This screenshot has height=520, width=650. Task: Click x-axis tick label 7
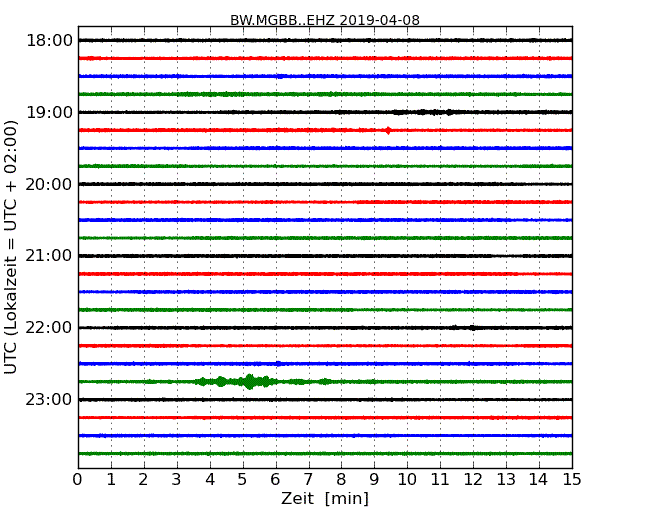tap(308, 479)
